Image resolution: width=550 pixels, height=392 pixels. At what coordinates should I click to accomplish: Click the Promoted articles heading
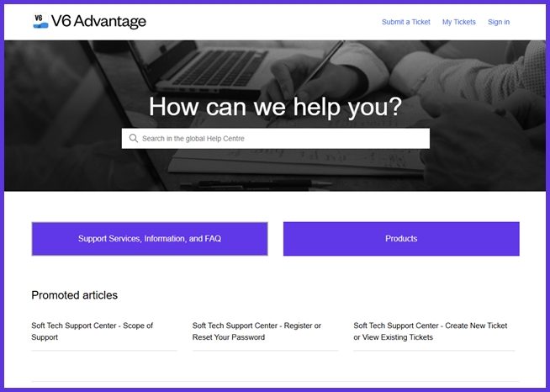pos(74,295)
